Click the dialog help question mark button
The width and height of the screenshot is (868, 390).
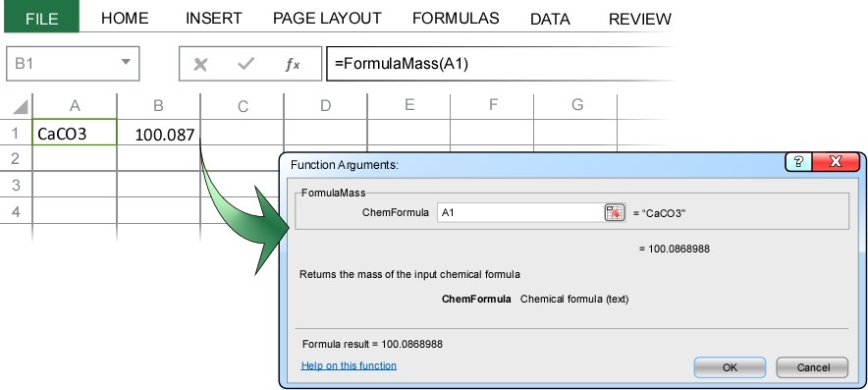799,161
